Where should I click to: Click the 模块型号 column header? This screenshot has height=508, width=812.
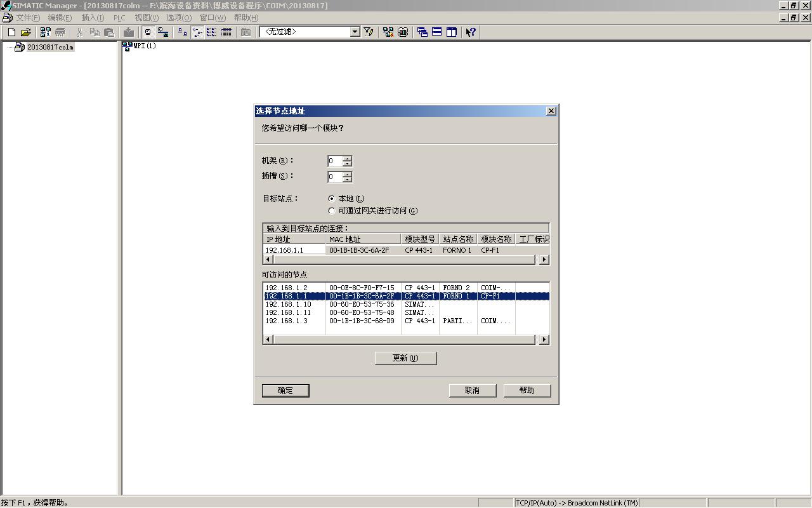click(x=420, y=239)
